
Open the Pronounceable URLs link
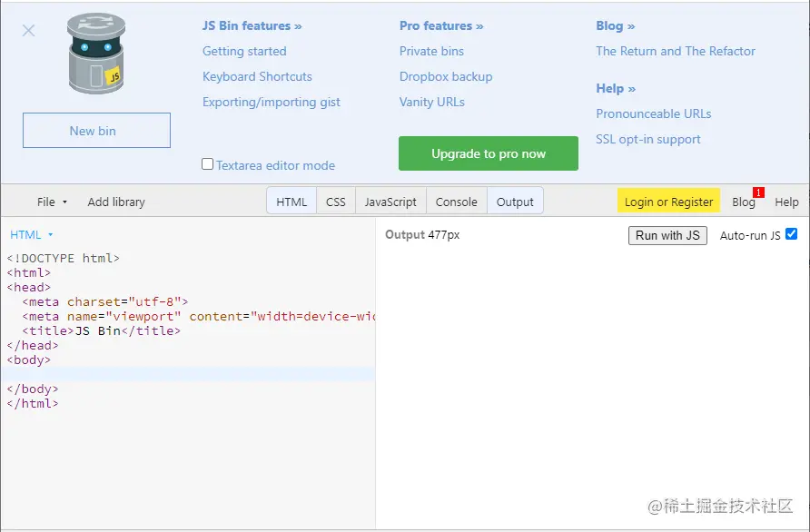(x=654, y=113)
